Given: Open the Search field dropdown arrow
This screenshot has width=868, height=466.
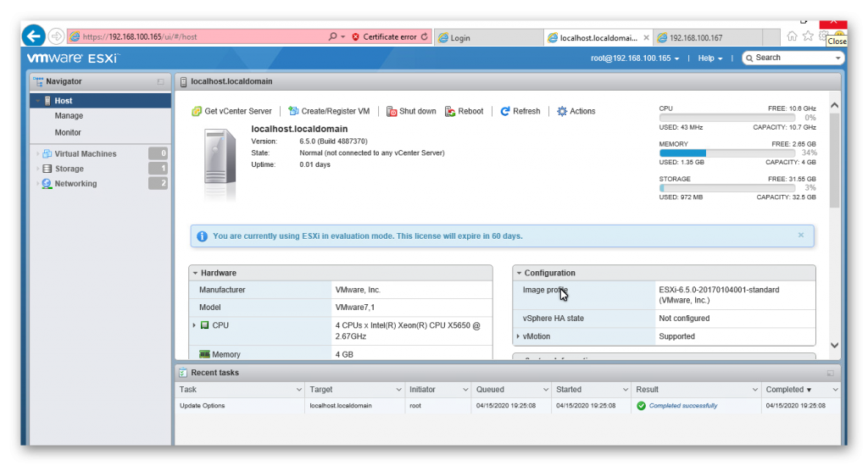Looking at the screenshot, I should pyautogui.click(x=837, y=58).
